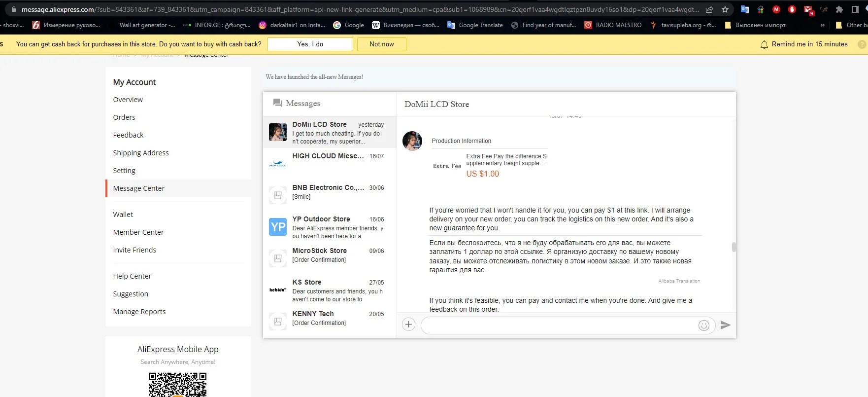Open the Википедия bookmark
This screenshot has height=397, width=868.
(405, 25)
